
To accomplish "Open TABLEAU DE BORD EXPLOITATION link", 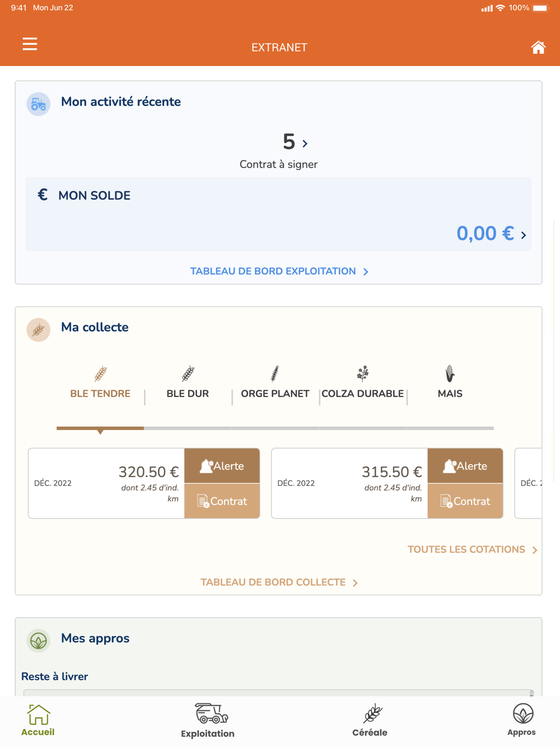I will 279,272.
